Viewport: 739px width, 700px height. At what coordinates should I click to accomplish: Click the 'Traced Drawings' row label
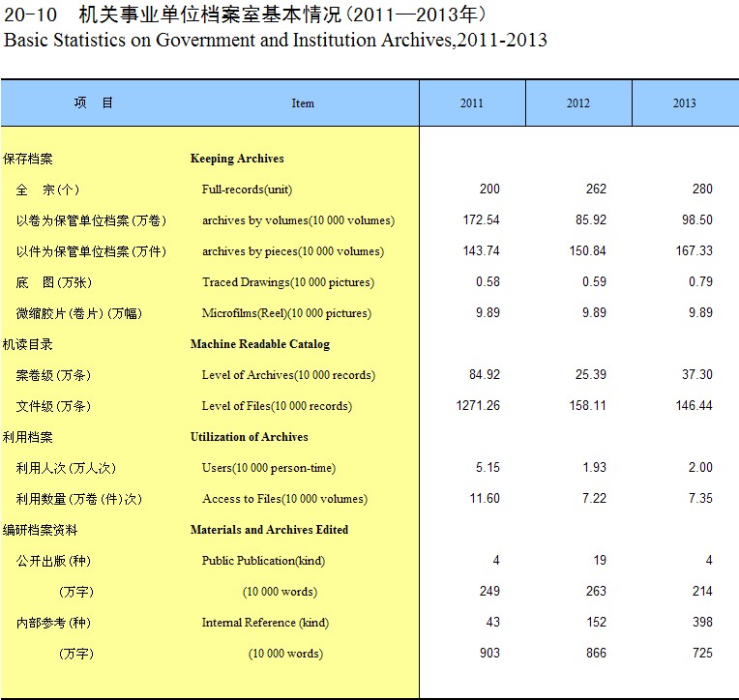click(x=287, y=282)
